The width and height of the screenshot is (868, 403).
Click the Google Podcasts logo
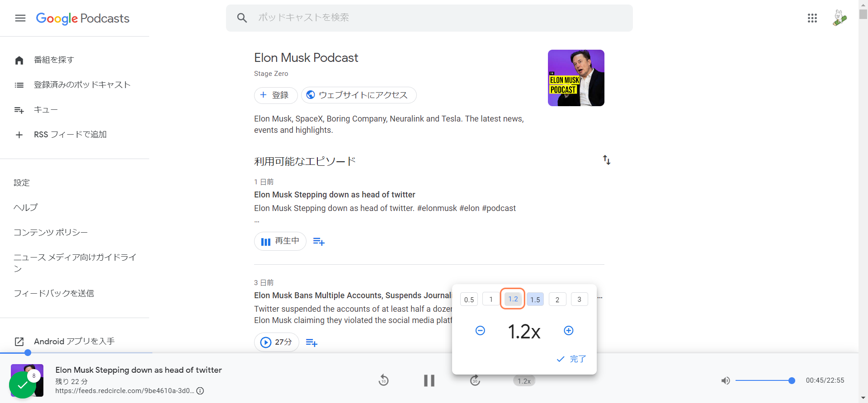point(83,18)
